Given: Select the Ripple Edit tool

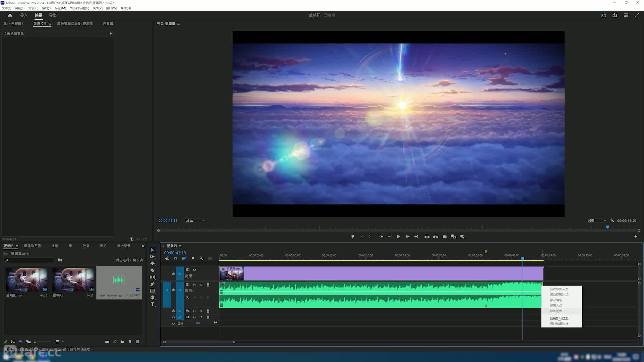Looking at the screenshot, I should pos(152,263).
